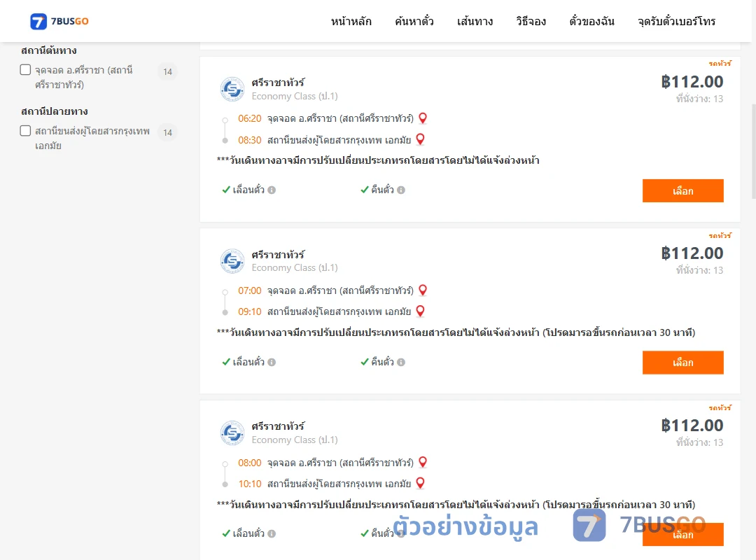Image resolution: width=756 pixels, height=560 pixels.
Task: Open map pin for 08:30 arrival station
Action: (x=421, y=139)
